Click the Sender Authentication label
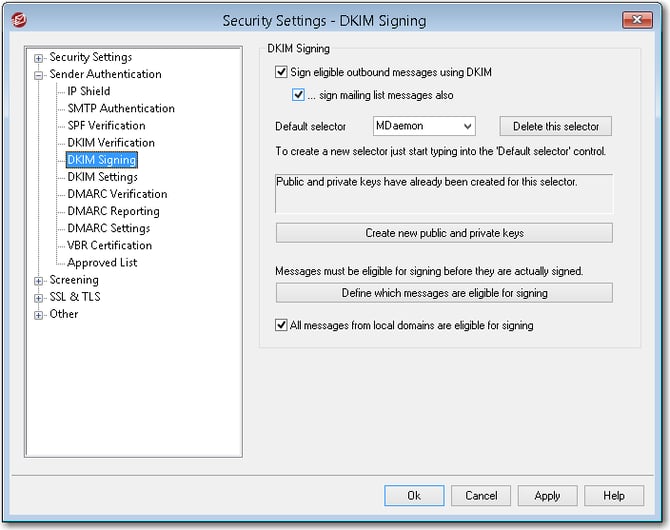670x530 pixels. tap(106, 74)
